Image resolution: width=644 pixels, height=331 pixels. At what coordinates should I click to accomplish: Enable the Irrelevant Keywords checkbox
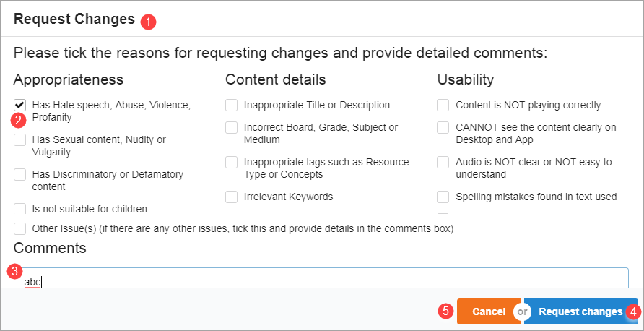coord(232,197)
